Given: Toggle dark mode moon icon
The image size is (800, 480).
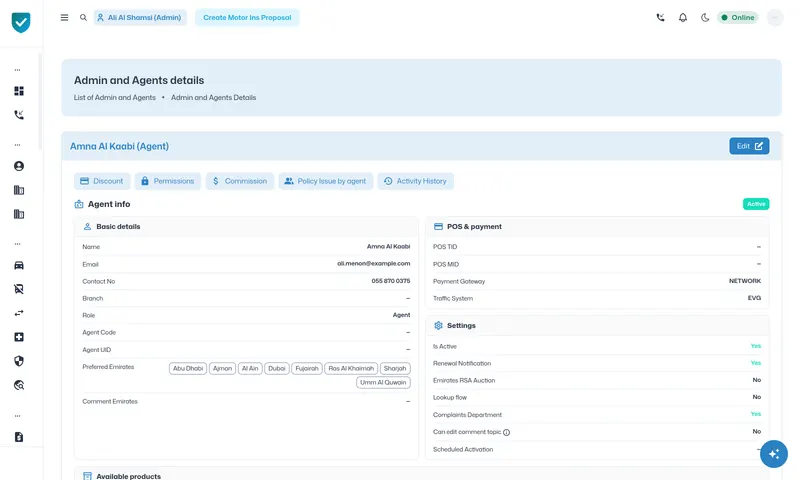Looking at the screenshot, I should (705, 17).
